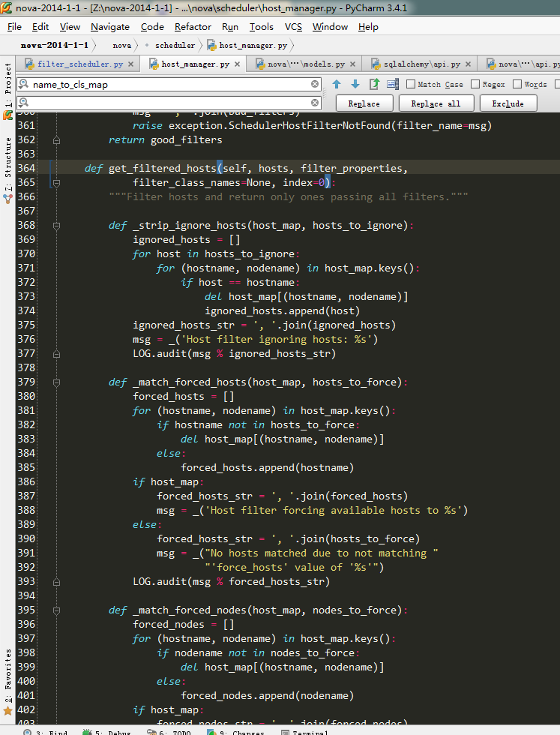Close the sqlalchemy\api.py tab
The height and width of the screenshot is (735, 560).
468,64
